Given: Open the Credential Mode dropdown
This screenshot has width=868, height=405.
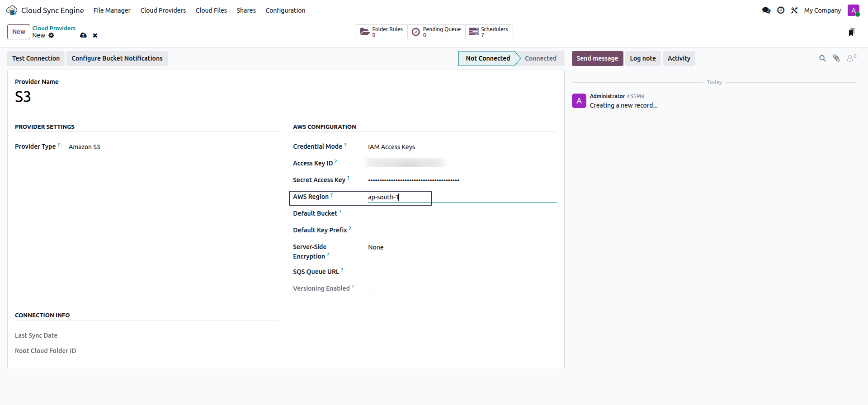Looking at the screenshot, I should pos(462,147).
